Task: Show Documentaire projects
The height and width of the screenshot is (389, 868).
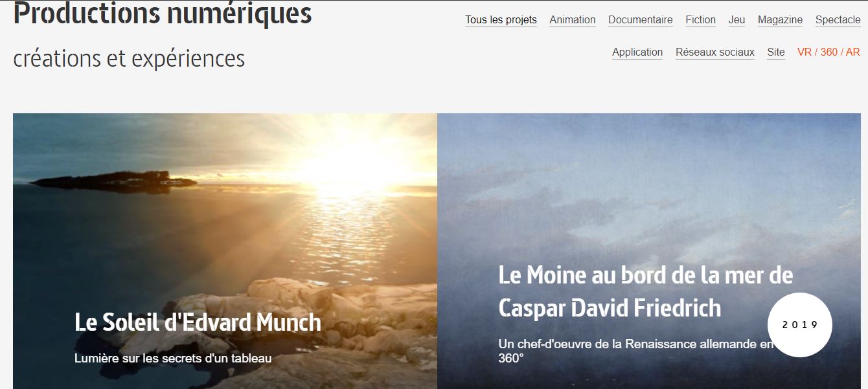Action: (x=641, y=20)
